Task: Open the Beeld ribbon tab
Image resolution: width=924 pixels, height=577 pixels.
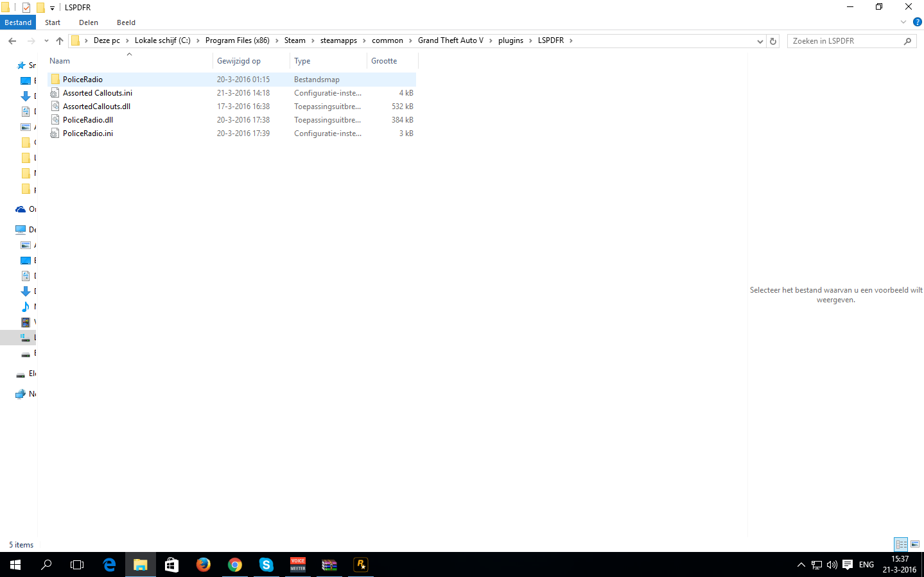Action: coord(126,22)
